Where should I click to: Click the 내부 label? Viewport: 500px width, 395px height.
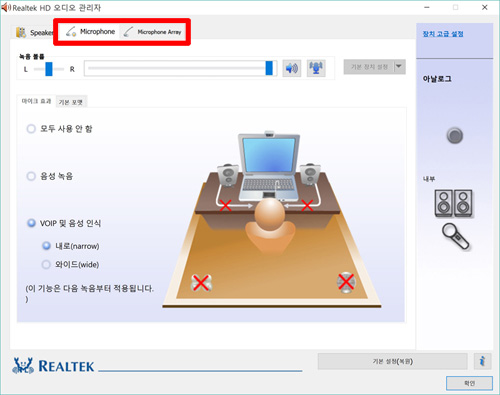coord(429,179)
